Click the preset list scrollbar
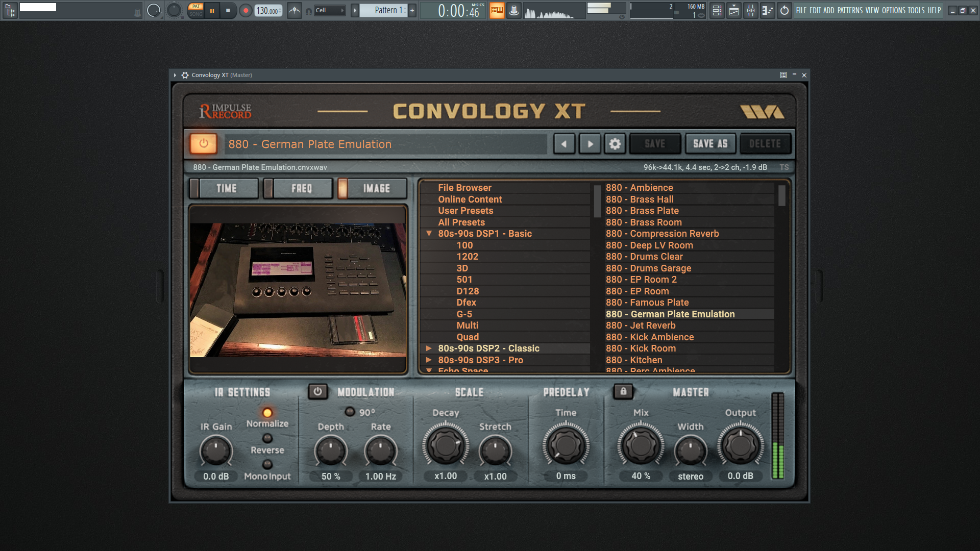This screenshot has width=980, height=551. point(781,195)
